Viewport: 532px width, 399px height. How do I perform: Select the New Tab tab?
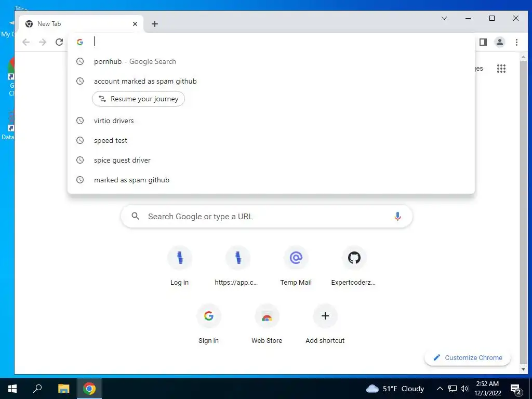pos(82,24)
